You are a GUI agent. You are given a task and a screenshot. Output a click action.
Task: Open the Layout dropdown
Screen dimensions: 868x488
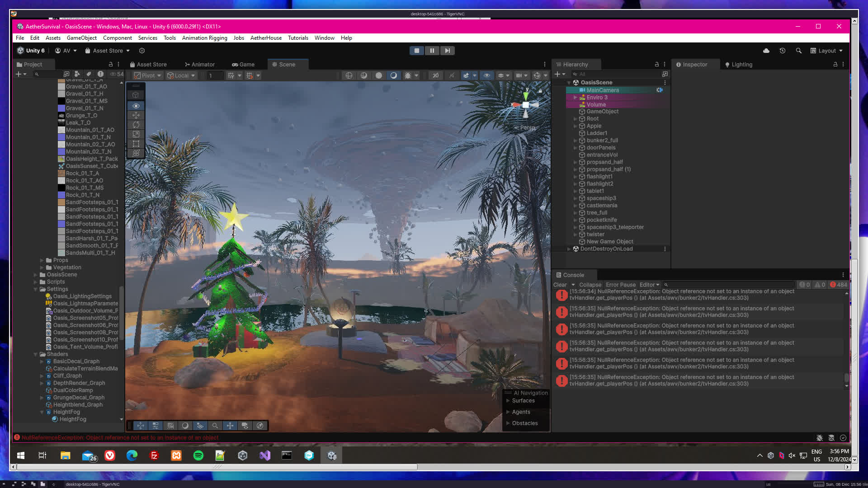pyautogui.click(x=826, y=51)
